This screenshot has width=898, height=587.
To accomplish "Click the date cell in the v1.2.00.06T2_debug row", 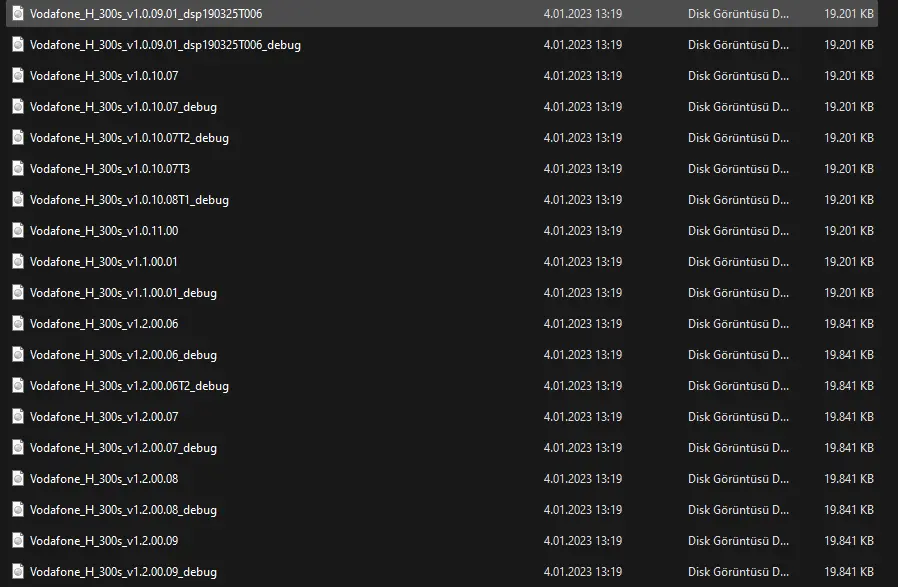I will tap(582, 385).
